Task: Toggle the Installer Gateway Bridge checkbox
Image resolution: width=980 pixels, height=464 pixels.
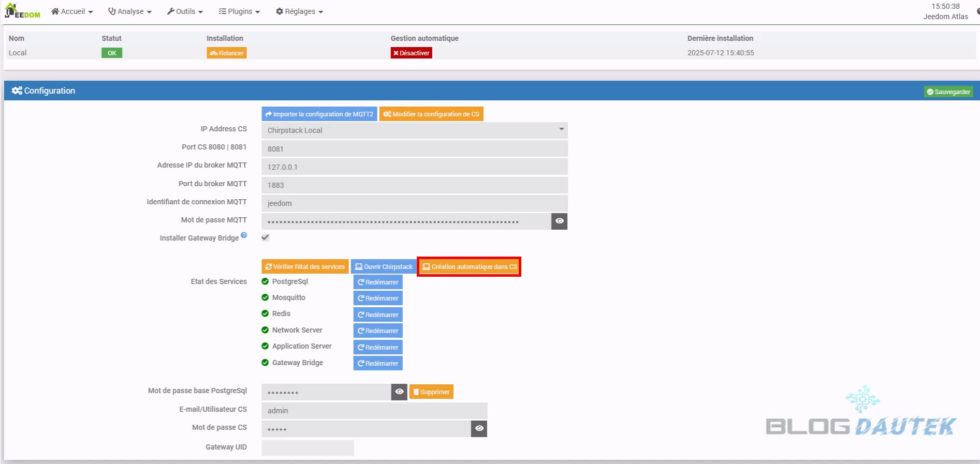Action: point(266,237)
